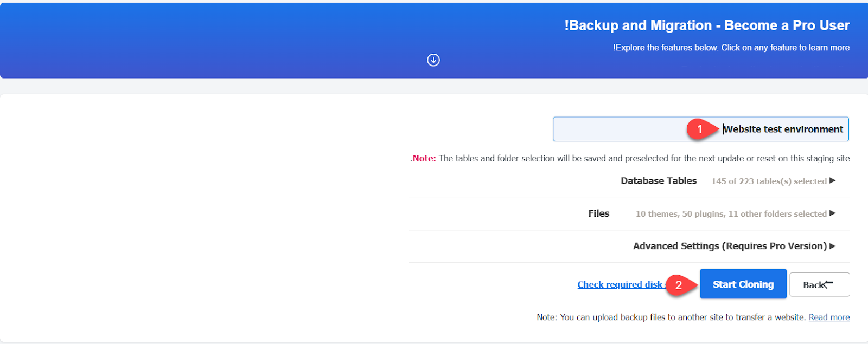This screenshot has height=344, width=868.
Task: Expand Database Tables disclosure triangle
Action: coord(833,180)
